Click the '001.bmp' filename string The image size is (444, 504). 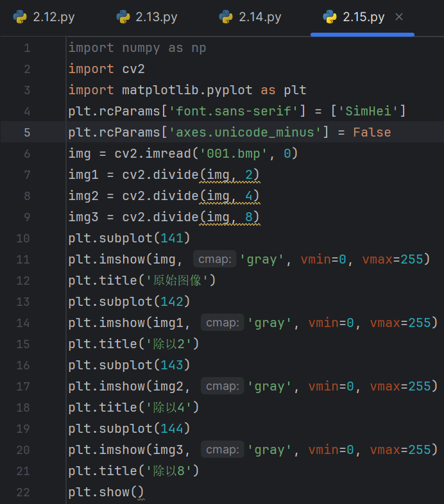coord(234,154)
